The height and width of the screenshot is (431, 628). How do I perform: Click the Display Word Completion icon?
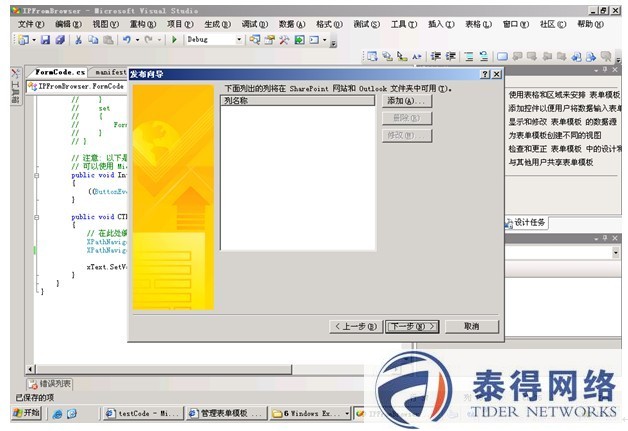[x=417, y=56]
